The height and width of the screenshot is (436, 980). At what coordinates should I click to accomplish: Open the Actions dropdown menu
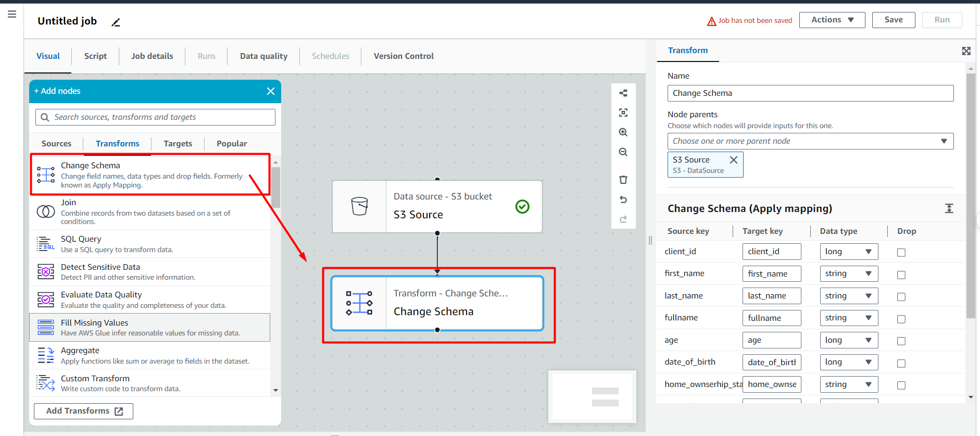coord(832,20)
